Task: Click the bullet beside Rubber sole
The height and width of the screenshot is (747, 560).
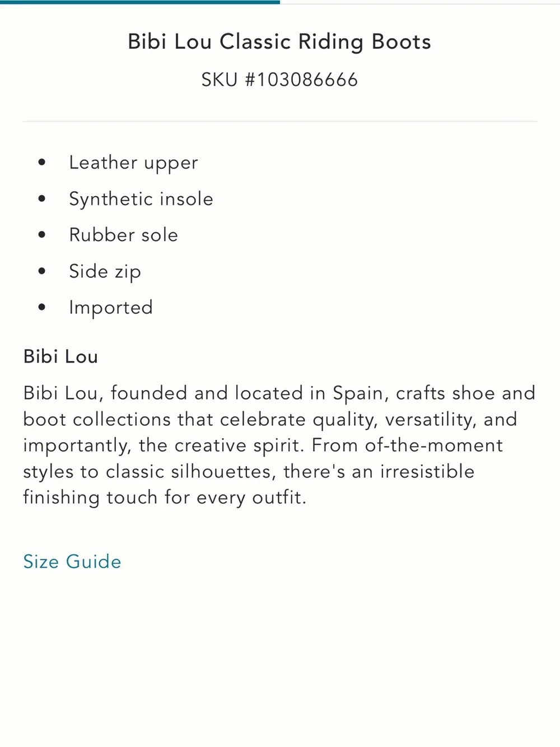Action: pos(42,235)
